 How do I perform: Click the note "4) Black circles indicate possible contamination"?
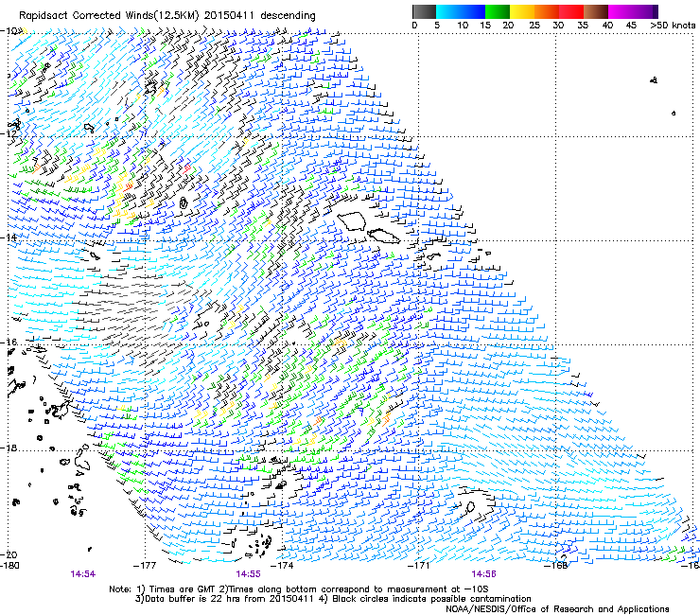[426, 599]
